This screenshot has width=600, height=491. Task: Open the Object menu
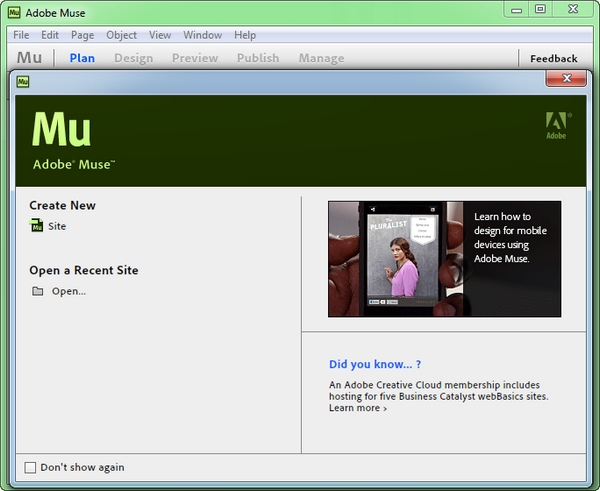pyautogui.click(x=121, y=35)
